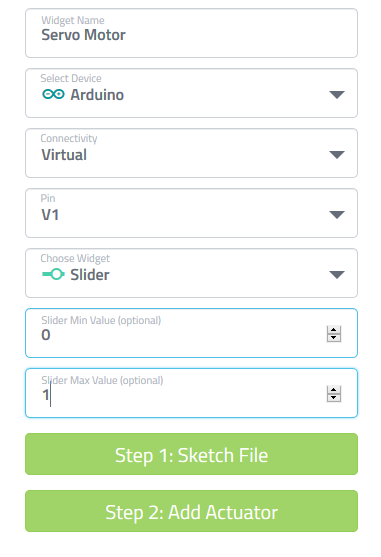Click the Slider widget name text

pos(90,275)
